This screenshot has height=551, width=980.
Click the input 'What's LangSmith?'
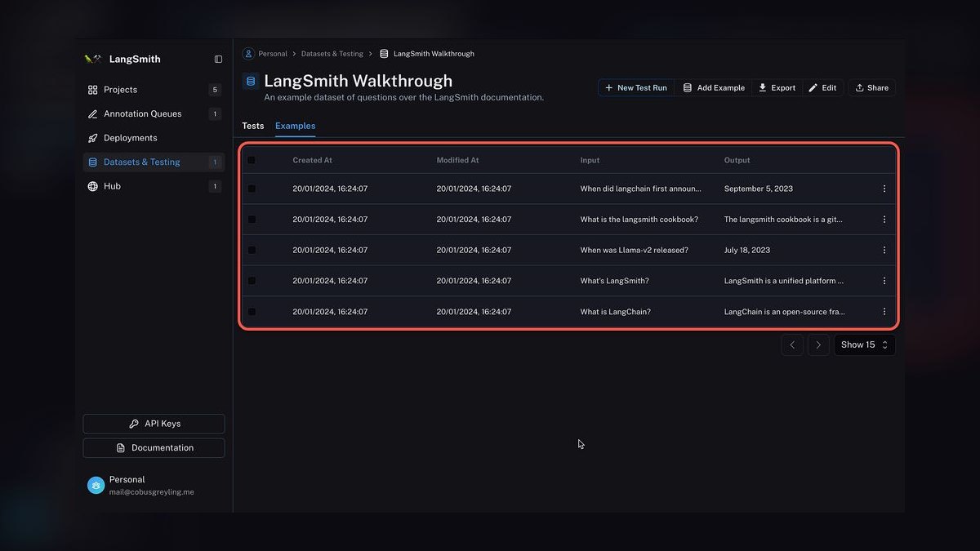point(615,281)
